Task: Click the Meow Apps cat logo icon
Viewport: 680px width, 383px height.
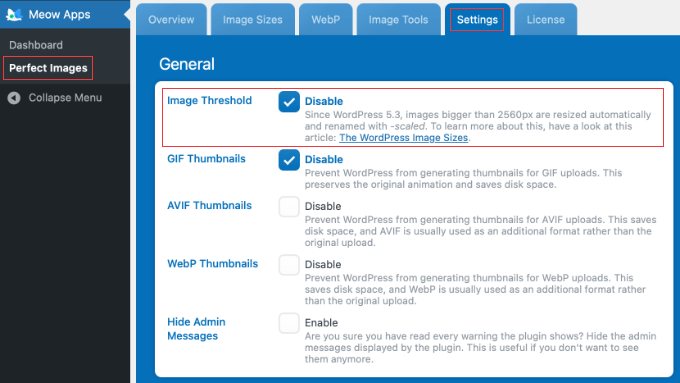Action: point(14,15)
